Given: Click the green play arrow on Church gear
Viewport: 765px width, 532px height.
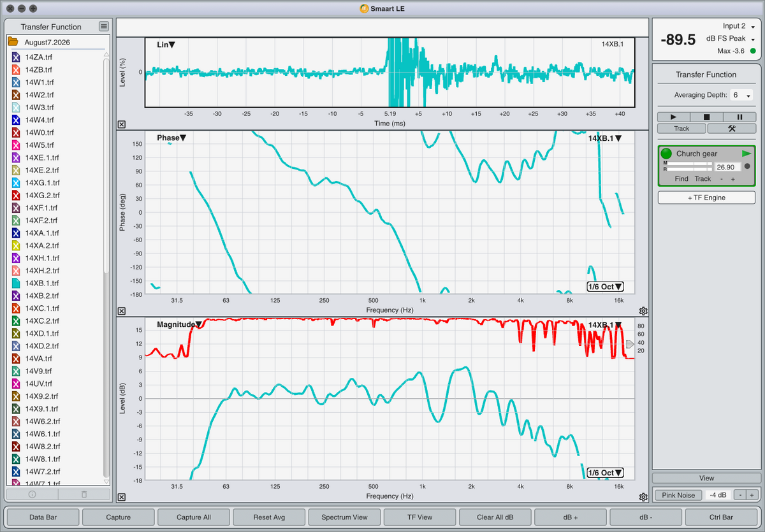Looking at the screenshot, I should pyautogui.click(x=747, y=154).
